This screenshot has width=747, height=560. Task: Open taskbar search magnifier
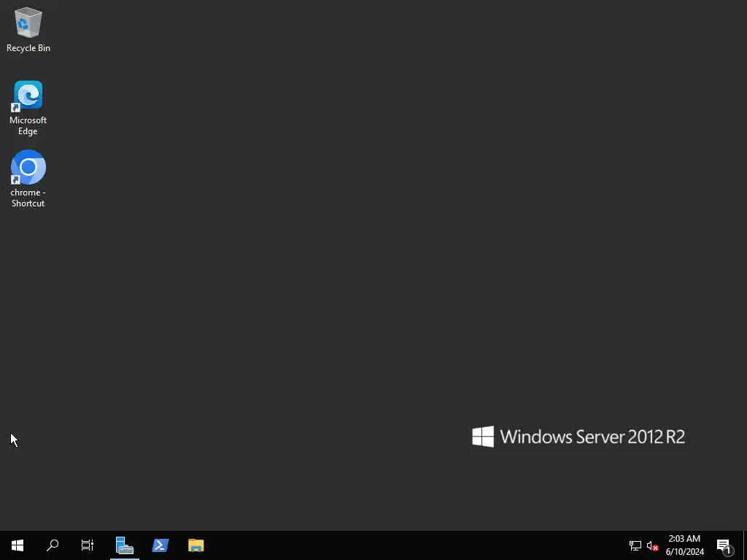point(53,545)
